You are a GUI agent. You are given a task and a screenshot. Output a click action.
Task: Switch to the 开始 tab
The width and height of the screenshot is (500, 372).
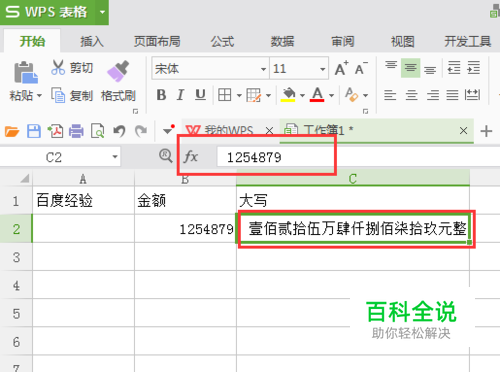(32, 41)
